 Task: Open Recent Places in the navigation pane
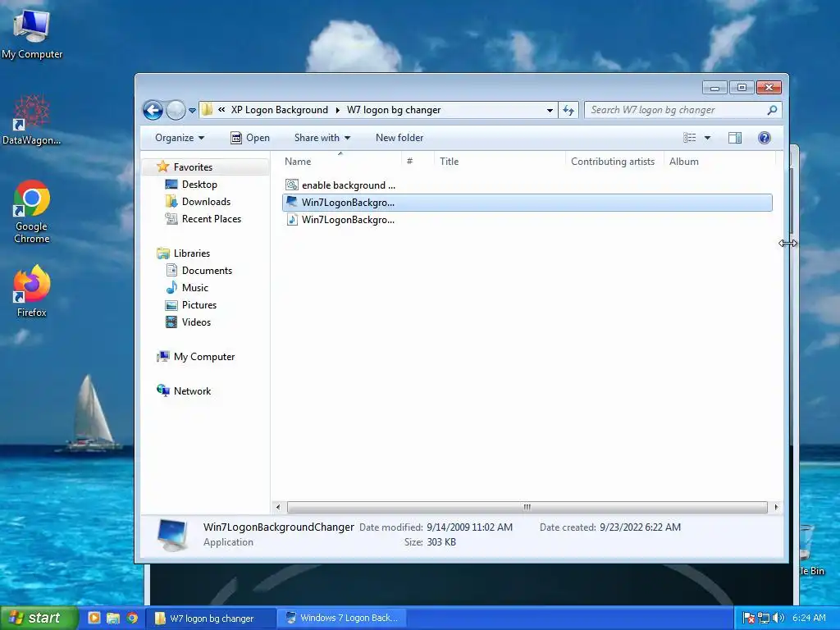212,218
